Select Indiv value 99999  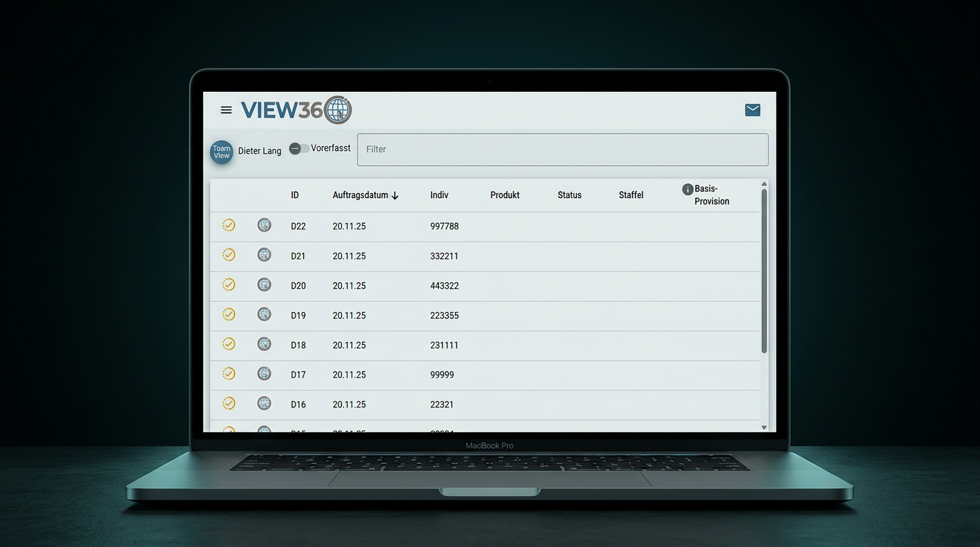point(442,375)
